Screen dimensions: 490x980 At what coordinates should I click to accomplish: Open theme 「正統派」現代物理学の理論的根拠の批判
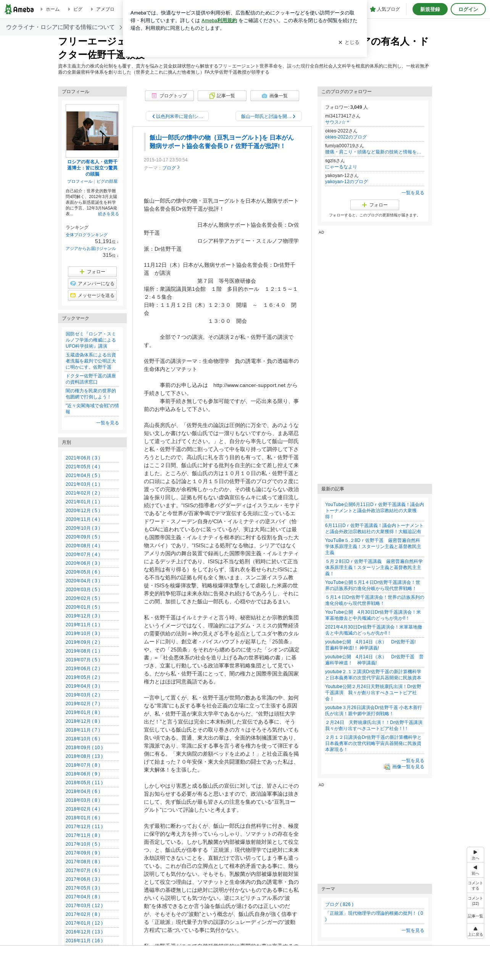pos(374,916)
